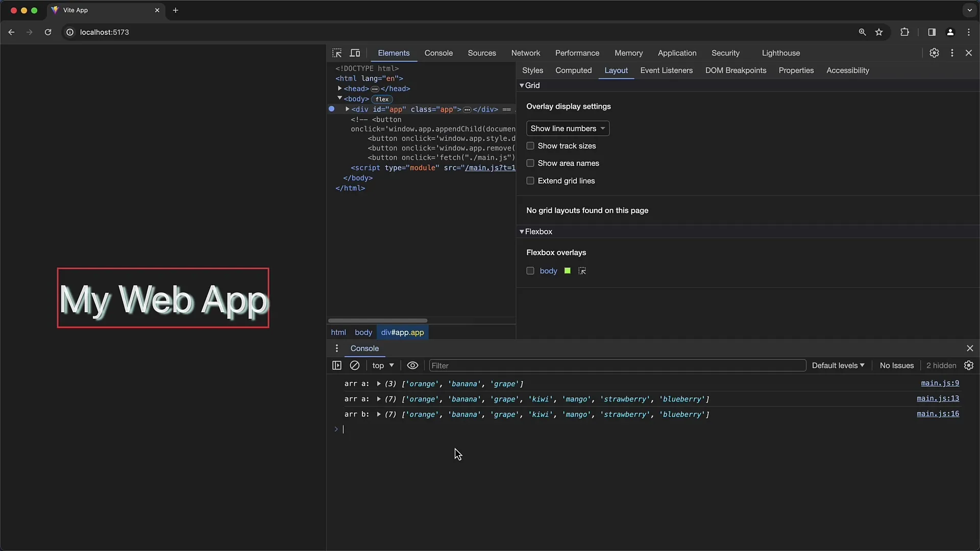Collapse the Grid section

[x=522, y=85]
